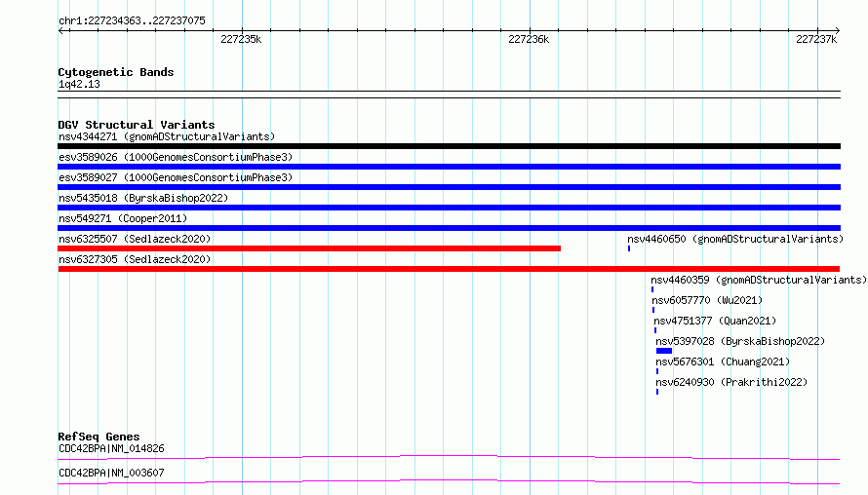The height and width of the screenshot is (495, 868).
Task: Click the blue nsv5397028 variant block
Action: (x=664, y=351)
